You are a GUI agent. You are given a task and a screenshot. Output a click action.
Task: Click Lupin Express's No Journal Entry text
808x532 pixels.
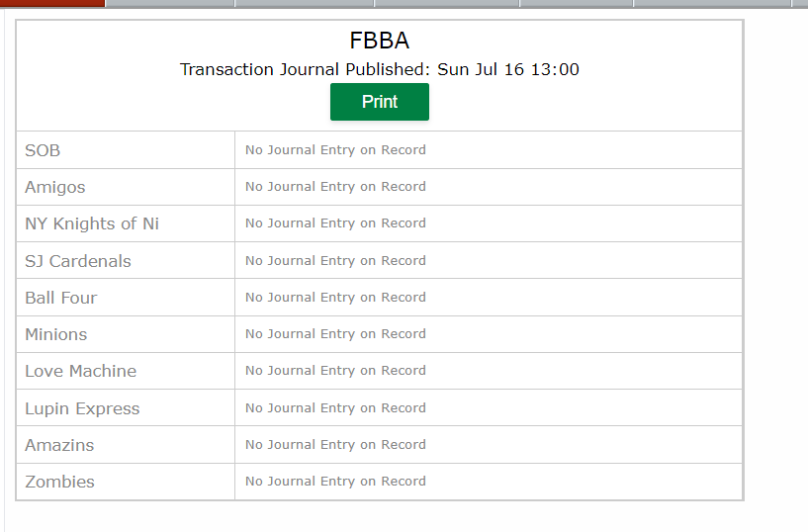point(335,407)
